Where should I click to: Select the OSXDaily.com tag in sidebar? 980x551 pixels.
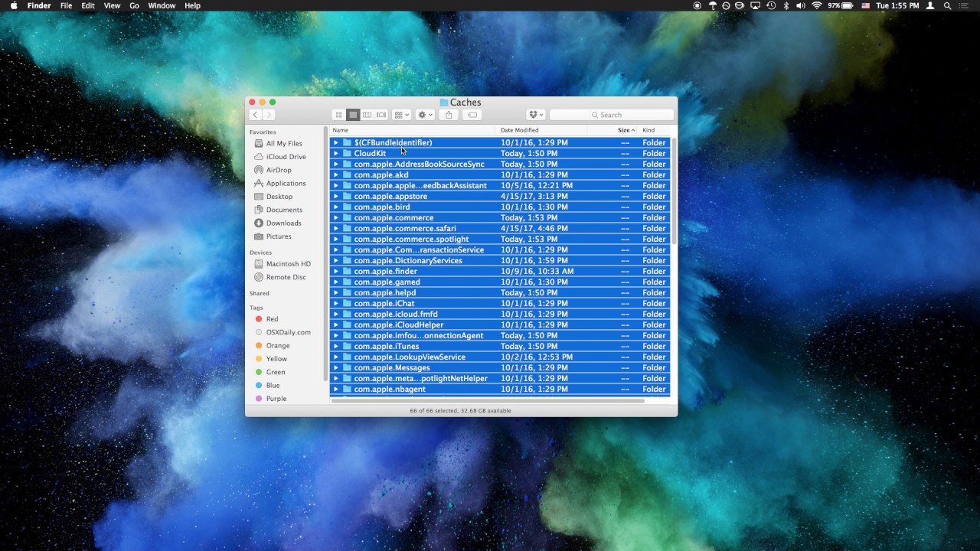(288, 332)
